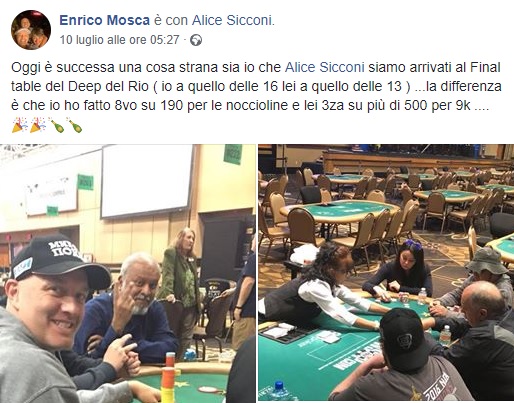514x403 pixels.
Task: Open the right photo of poker table
Action: click(x=386, y=272)
